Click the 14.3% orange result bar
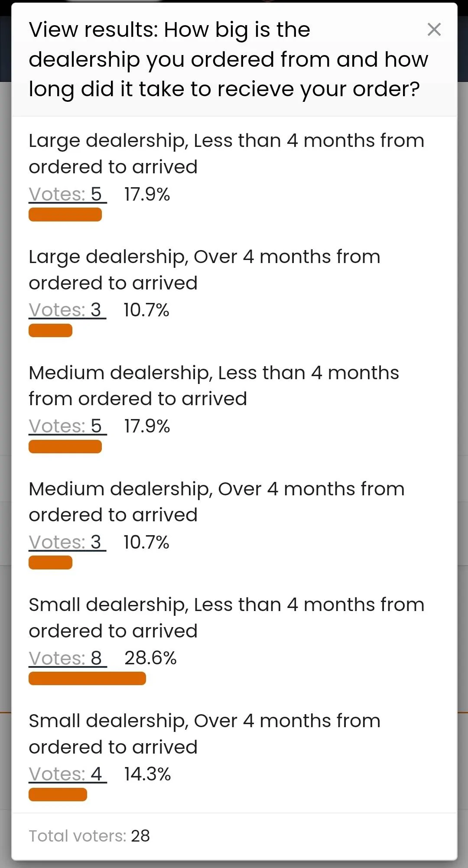 click(58, 795)
